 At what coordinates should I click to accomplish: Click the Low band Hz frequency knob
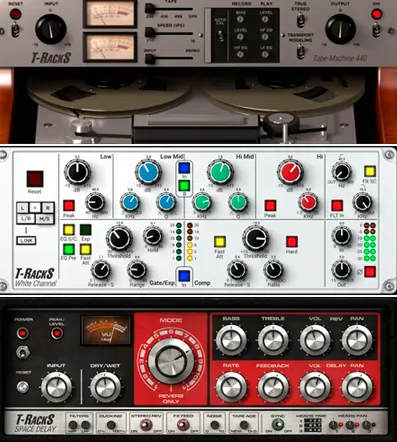pos(95,202)
